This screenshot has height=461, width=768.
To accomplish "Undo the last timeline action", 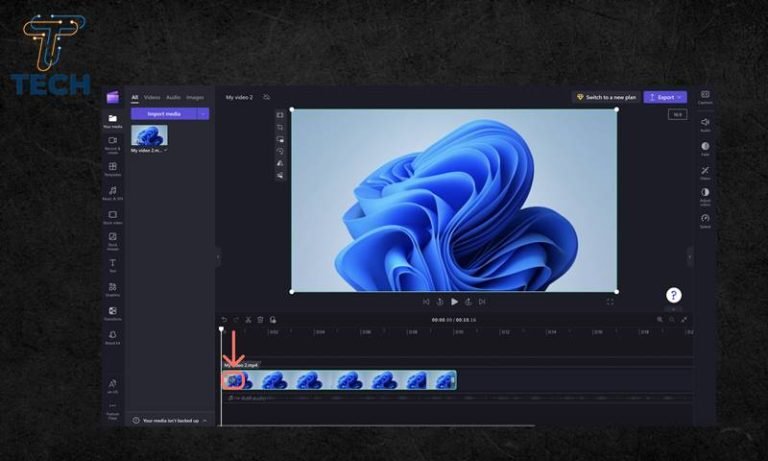I will [x=224, y=320].
